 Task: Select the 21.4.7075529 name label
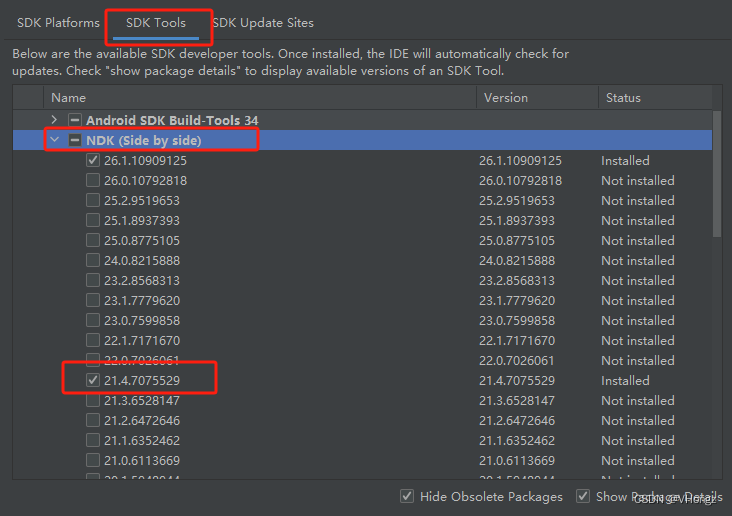142,381
